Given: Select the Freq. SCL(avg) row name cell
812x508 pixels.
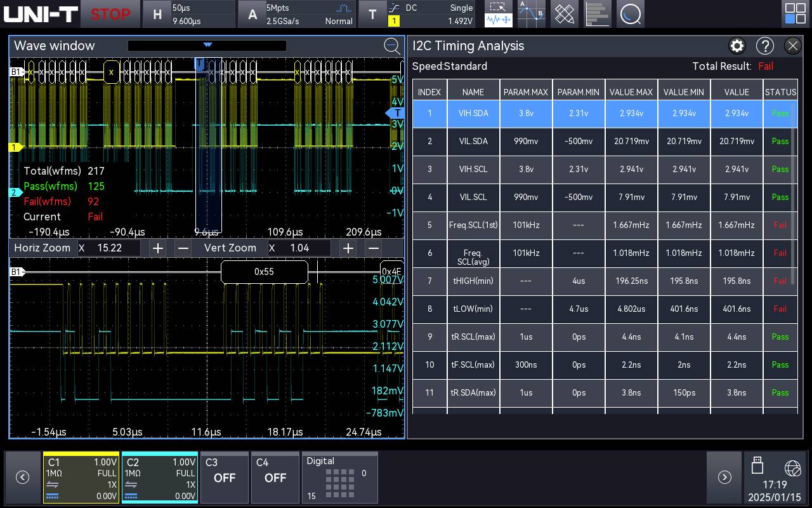Looking at the screenshot, I should 473,253.
